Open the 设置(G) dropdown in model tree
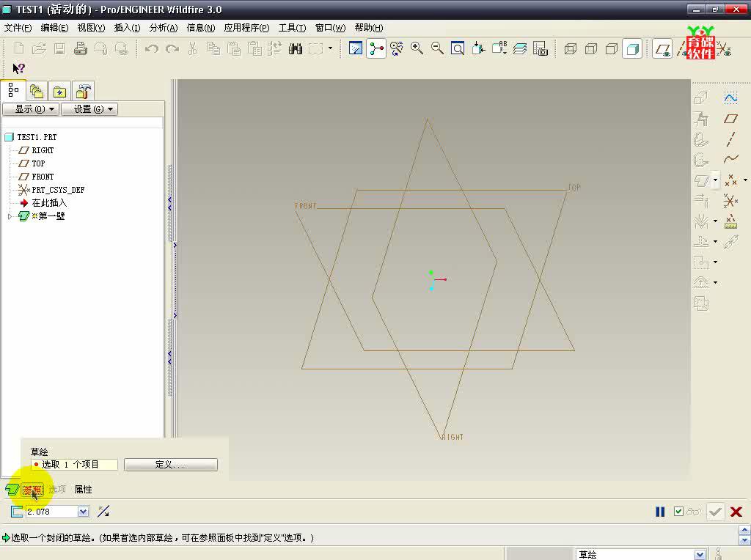Viewport: 751px width, 560px height. [89, 109]
